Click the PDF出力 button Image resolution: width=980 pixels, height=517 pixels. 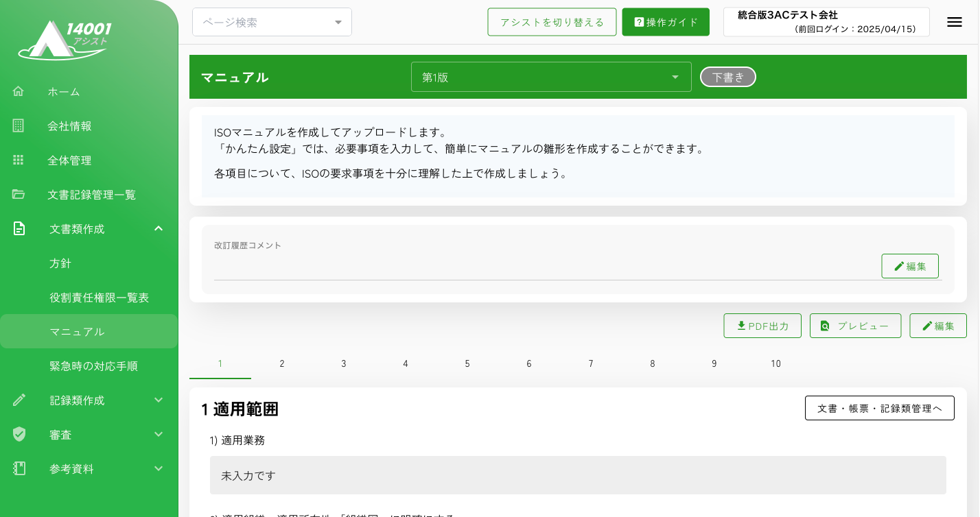762,326
